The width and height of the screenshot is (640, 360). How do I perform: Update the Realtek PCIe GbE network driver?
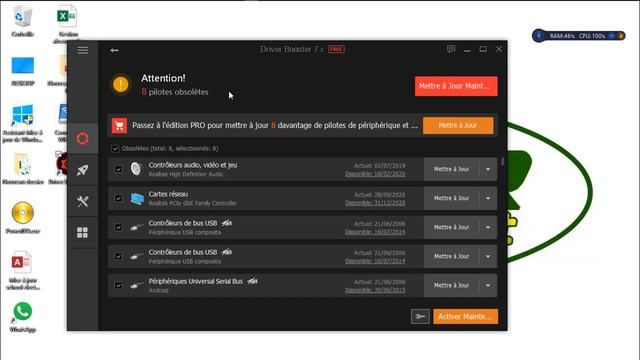click(x=451, y=198)
